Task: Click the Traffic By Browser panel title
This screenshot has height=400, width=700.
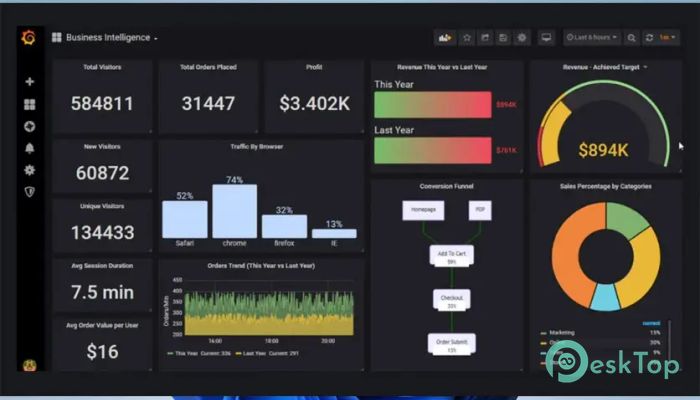Action: point(257,146)
